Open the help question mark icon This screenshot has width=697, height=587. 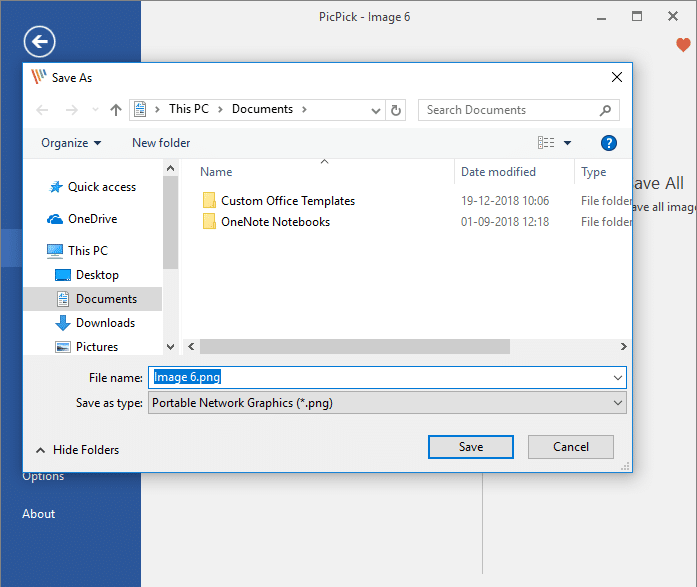609,143
